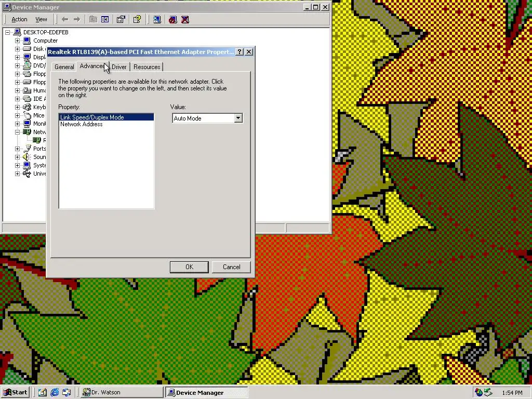Click the 1:54 PM system clock

click(512, 393)
